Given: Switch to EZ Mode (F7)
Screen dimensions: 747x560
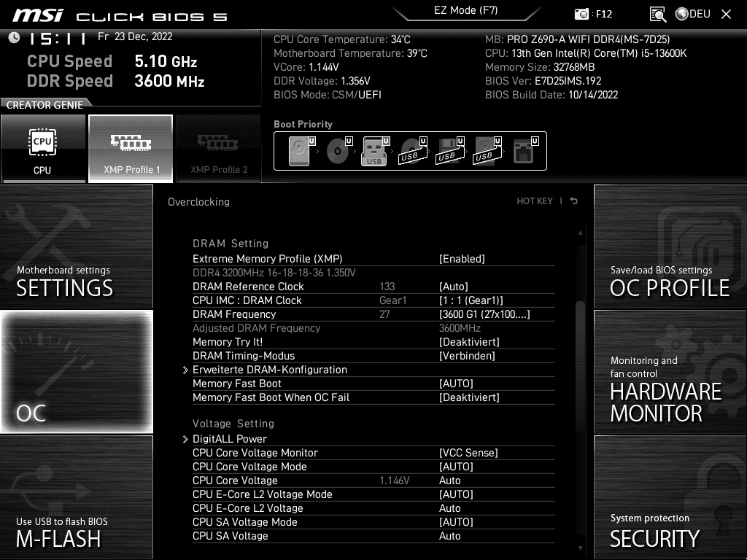Looking at the screenshot, I should (x=465, y=10).
